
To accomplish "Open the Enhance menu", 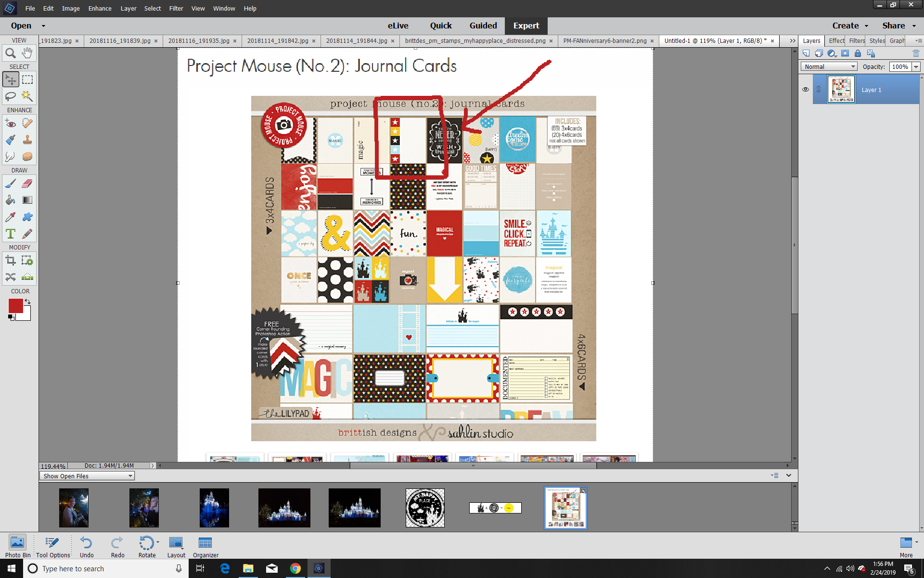I will 100,8.
